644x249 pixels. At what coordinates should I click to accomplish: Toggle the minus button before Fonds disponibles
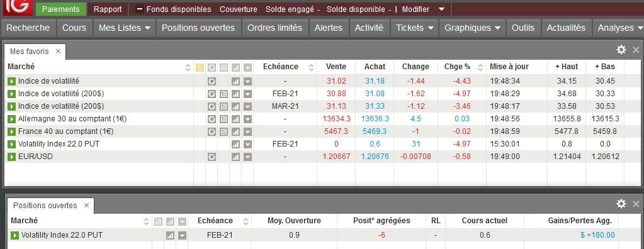[140, 9]
